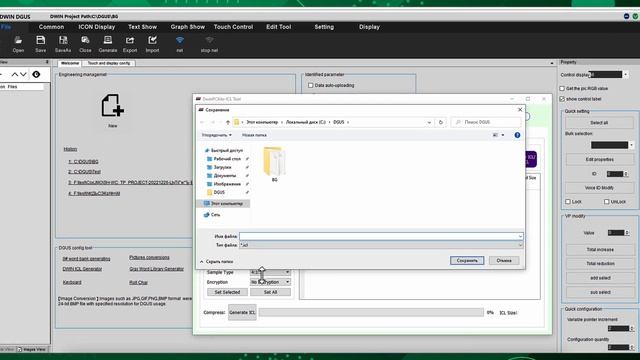This screenshot has height=360, width=640.
Task: Open the Touch Control menu
Action: pyautogui.click(x=233, y=27)
